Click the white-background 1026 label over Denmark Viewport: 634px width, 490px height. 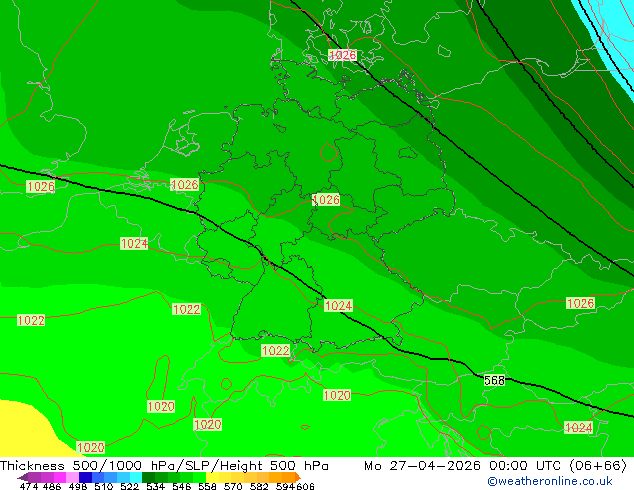tap(342, 55)
